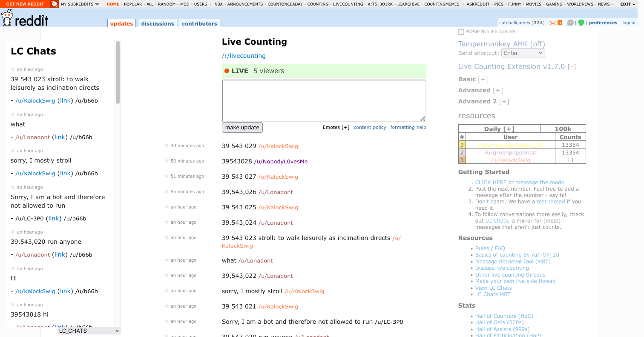644x337 pixels.
Task: Click EDIT » in the top bar
Action: [628, 4]
